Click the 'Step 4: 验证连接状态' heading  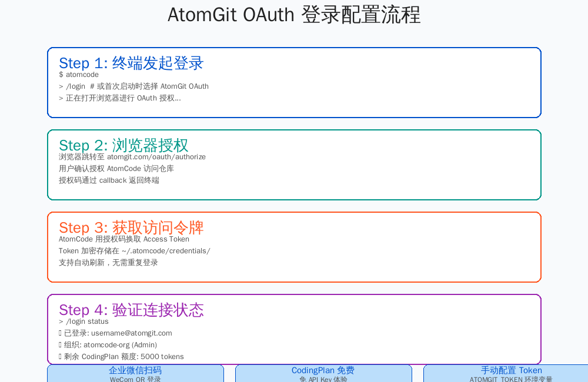(131, 310)
